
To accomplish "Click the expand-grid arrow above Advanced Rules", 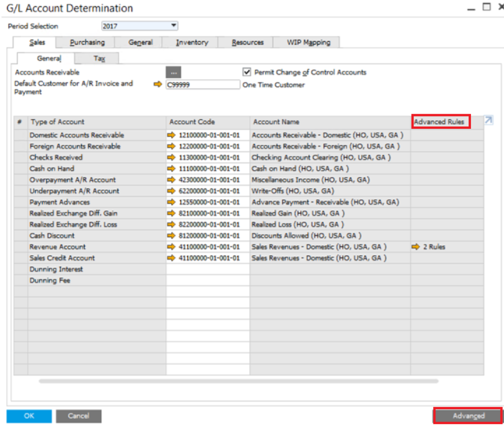I will 488,120.
